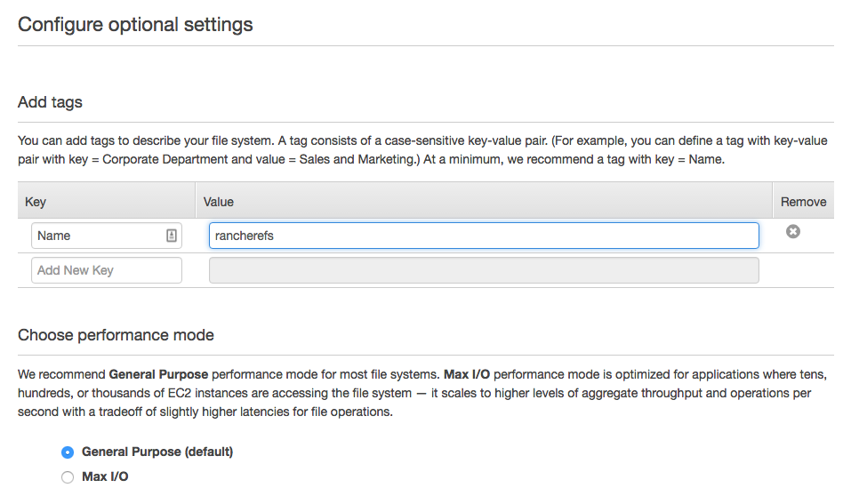Click the autofill contact icon in Name field
This screenshot has width=851, height=504.
(171, 236)
